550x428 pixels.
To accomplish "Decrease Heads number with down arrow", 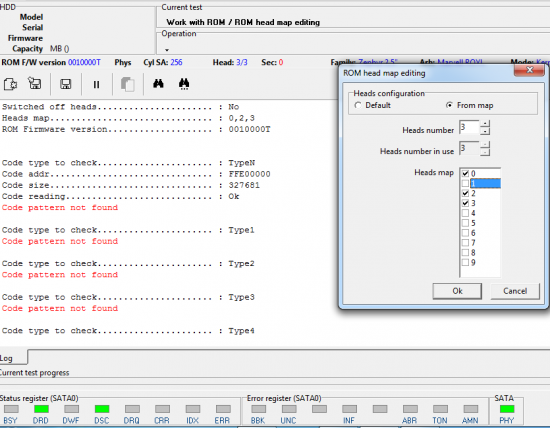I will point(485,131).
